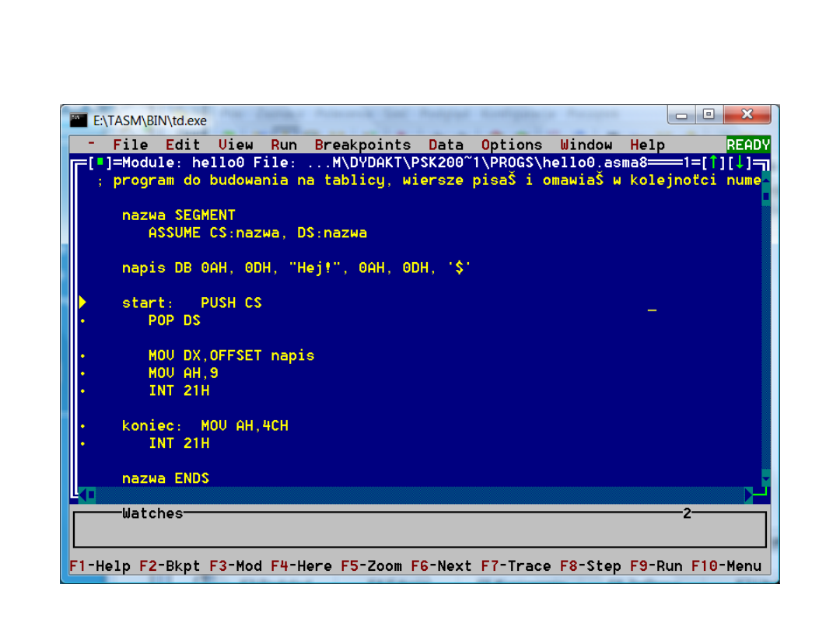Toggle breakpoint dot beside POP DS line
This screenshot has height=630, width=840.
tap(82, 320)
